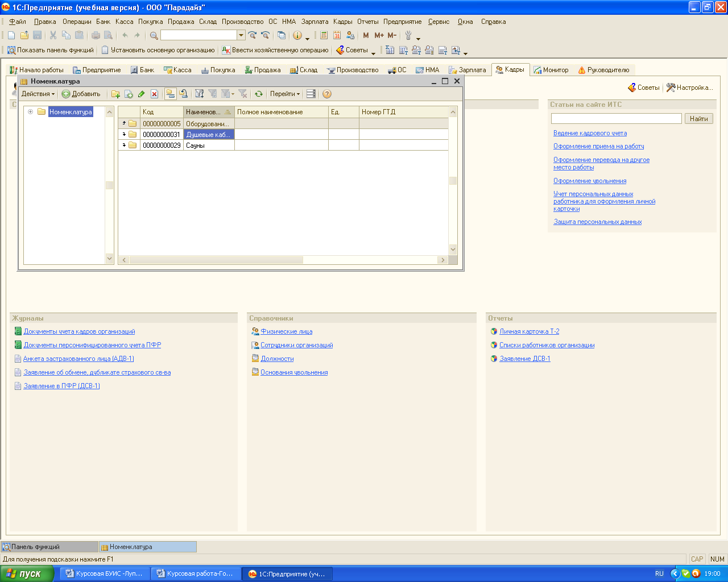Expand the Номенклатура tree root node
This screenshot has height=582, width=728.
pyautogui.click(x=31, y=112)
